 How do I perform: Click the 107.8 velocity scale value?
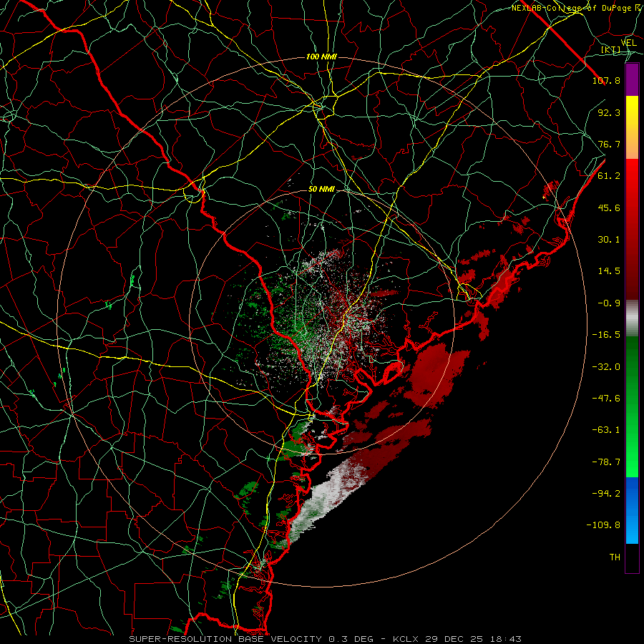[x=607, y=80]
